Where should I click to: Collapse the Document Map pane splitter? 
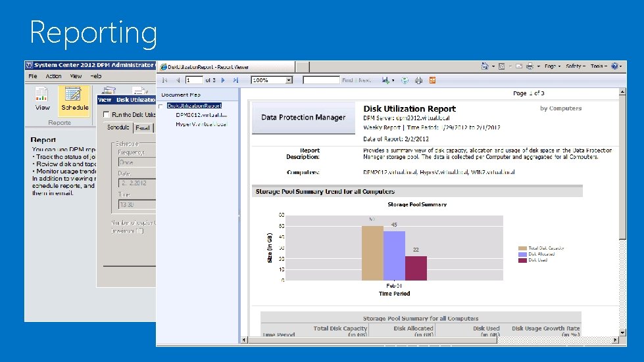click(239, 215)
